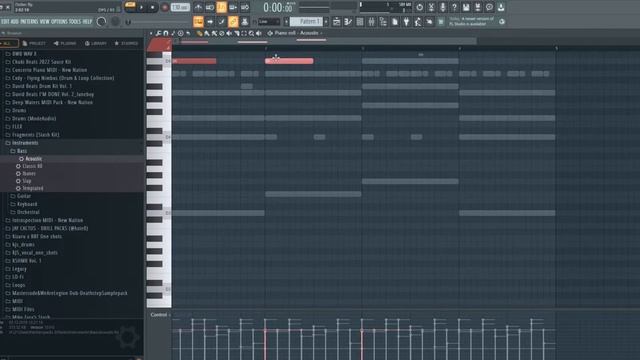Click the save project floppy icon
The image size is (640, 360).
pos(466,7)
